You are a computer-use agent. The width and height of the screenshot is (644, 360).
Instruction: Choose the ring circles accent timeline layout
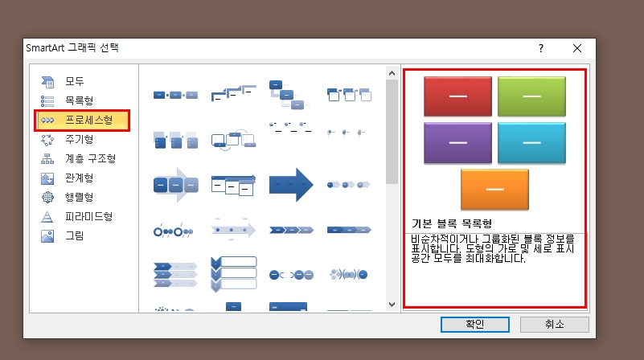[x=173, y=232]
